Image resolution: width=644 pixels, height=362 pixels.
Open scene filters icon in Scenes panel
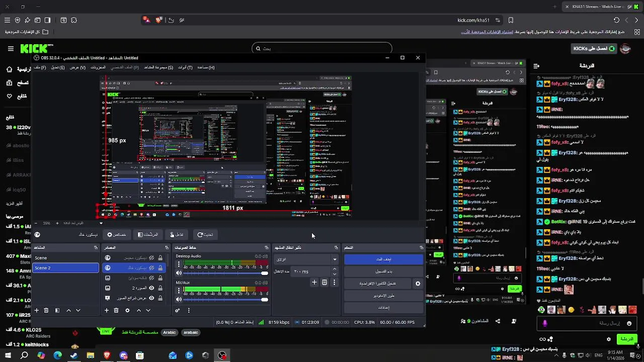pyautogui.click(x=57, y=310)
